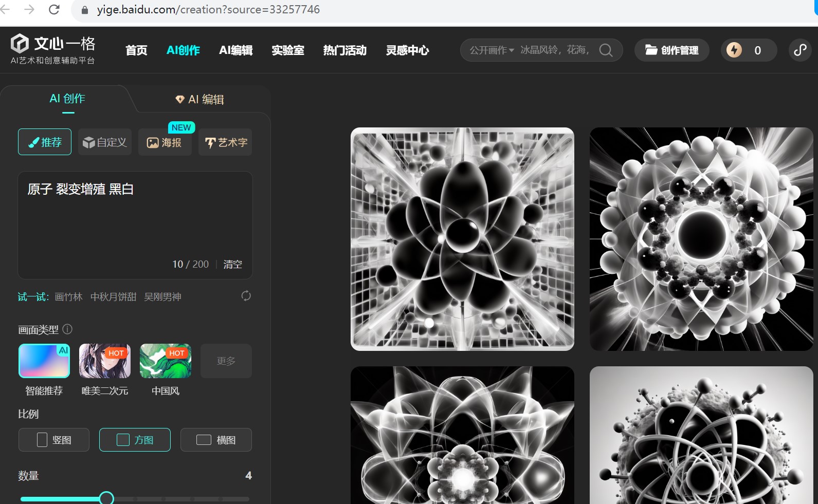
Task: Open ring-of-spheres atom image
Action: coord(701,239)
